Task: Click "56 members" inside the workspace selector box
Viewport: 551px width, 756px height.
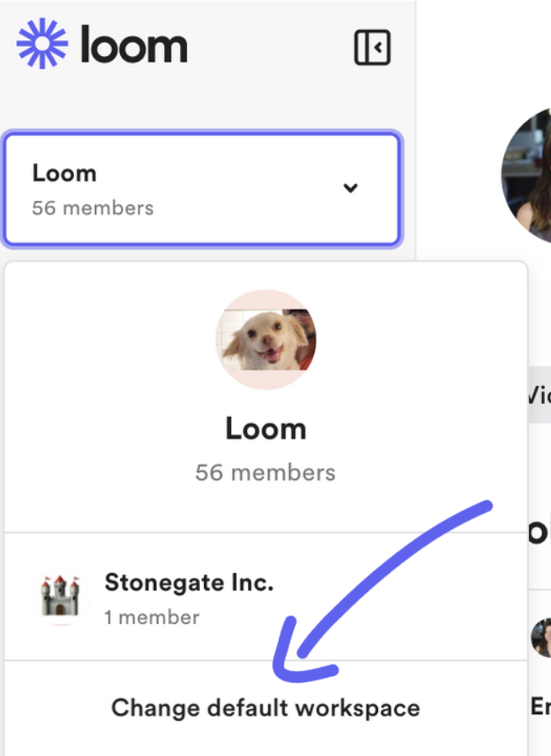Action: [92, 207]
